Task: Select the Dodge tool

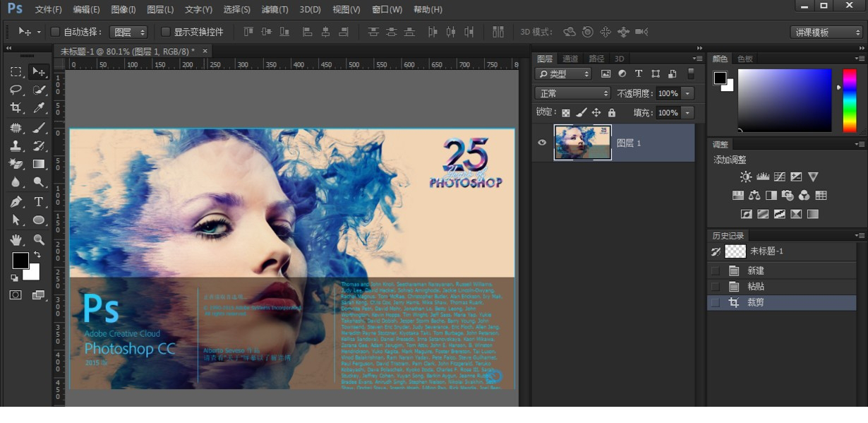Action: pyautogui.click(x=39, y=182)
